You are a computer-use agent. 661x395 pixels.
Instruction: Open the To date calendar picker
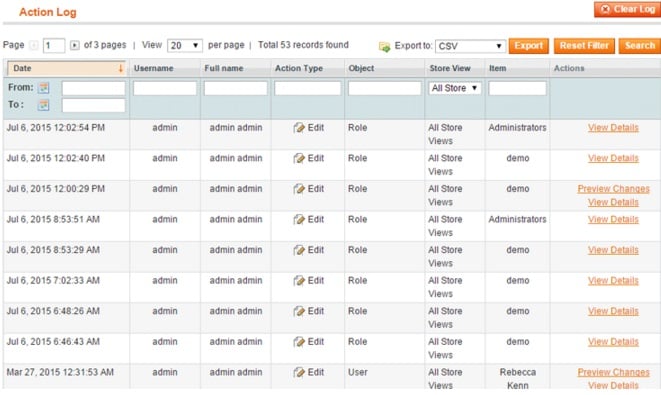pyautogui.click(x=43, y=105)
